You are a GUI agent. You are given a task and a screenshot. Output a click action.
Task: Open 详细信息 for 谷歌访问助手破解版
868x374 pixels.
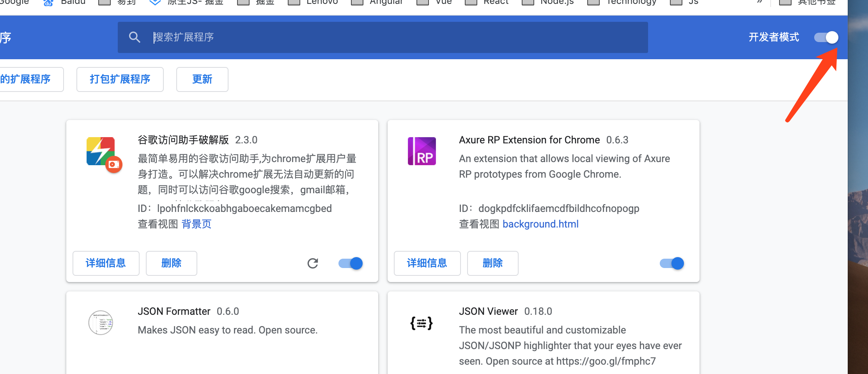[x=106, y=263]
